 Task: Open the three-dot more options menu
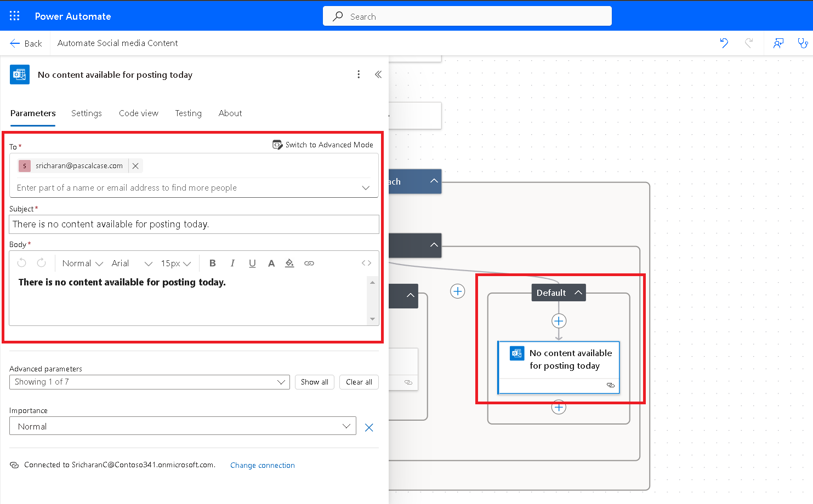pyautogui.click(x=359, y=75)
